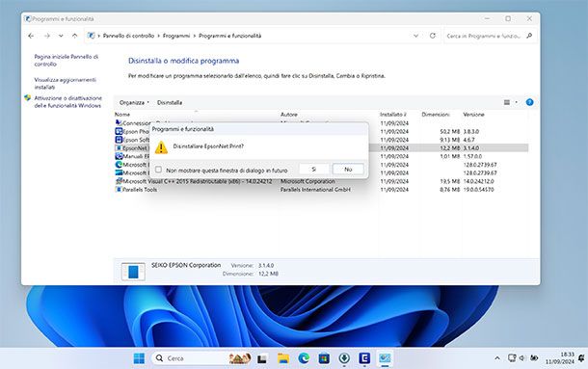
Task: Open 'Pagina iniziale Pannello di controllo' link
Action: pyautogui.click(x=67, y=61)
